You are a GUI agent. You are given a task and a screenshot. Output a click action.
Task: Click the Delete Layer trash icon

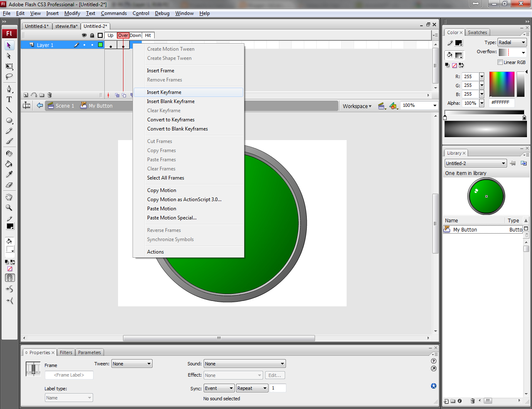(49, 95)
